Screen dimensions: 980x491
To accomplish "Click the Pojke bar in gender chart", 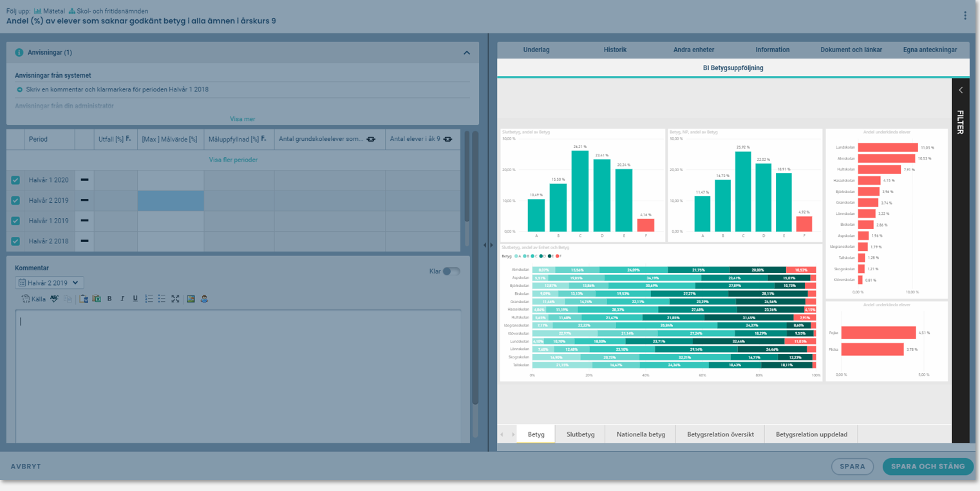I will pyautogui.click(x=878, y=333).
